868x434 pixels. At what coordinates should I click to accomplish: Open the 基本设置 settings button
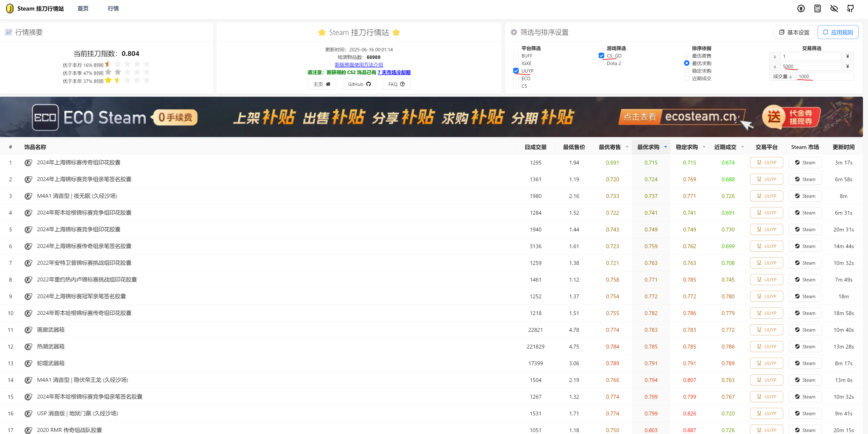tap(794, 32)
